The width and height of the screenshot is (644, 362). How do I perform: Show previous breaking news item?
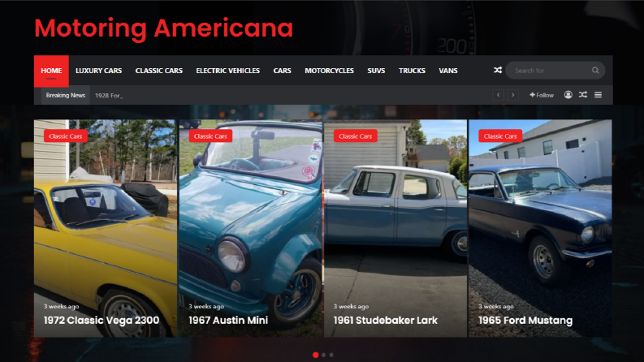point(498,95)
